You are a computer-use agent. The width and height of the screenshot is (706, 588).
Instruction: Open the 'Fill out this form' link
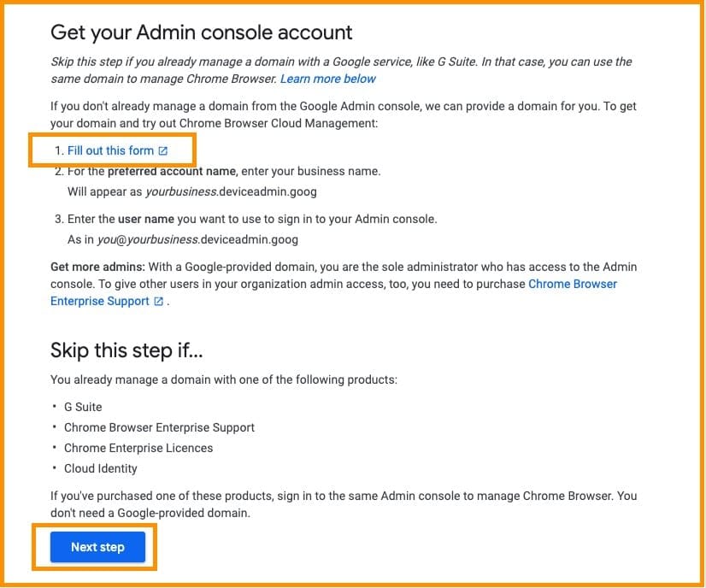coord(110,150)
